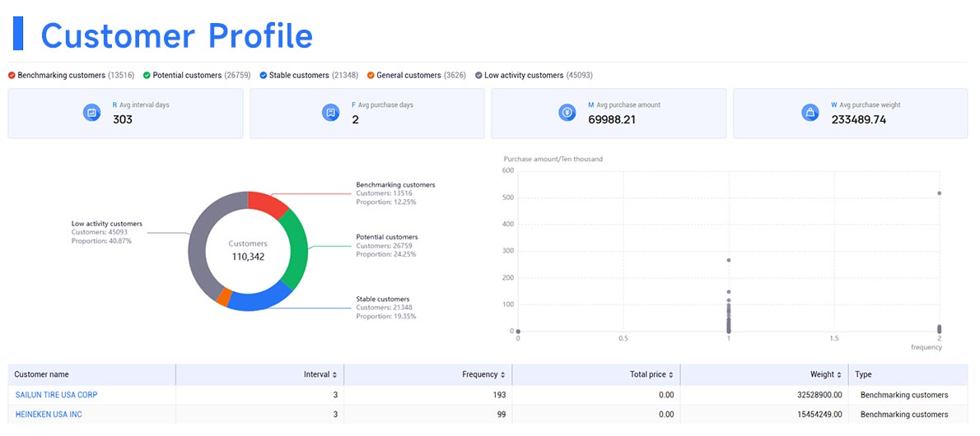Click the blue Stable customers donut segment
The width and height of the screenshot is (980, 436).
tap(257, 299)
